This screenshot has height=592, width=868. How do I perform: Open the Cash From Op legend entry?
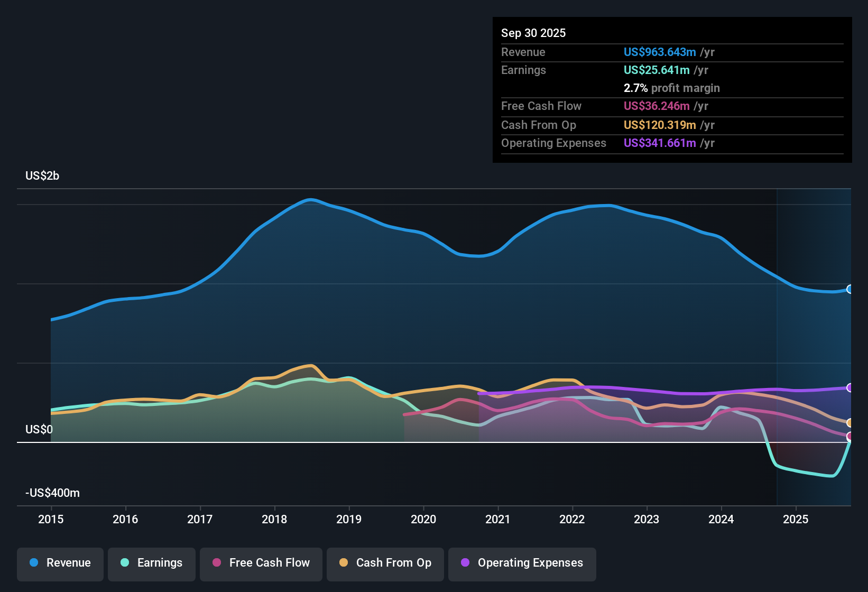click(385, 563)
